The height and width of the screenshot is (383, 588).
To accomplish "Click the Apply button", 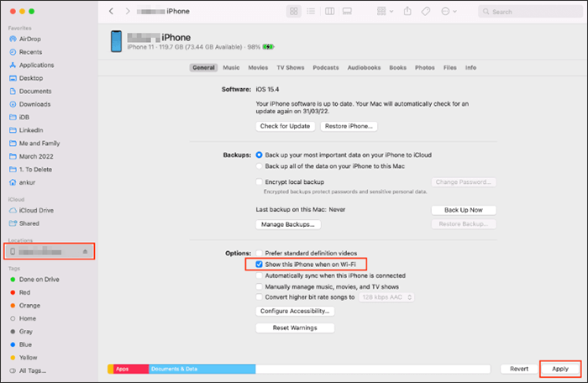I will [x=560, y=369].
